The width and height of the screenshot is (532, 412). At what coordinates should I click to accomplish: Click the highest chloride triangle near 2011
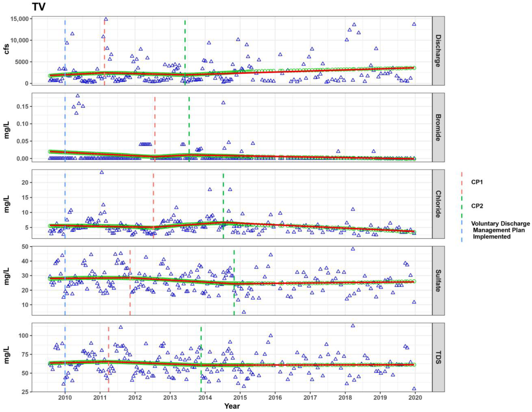click(x=102, y=172)
